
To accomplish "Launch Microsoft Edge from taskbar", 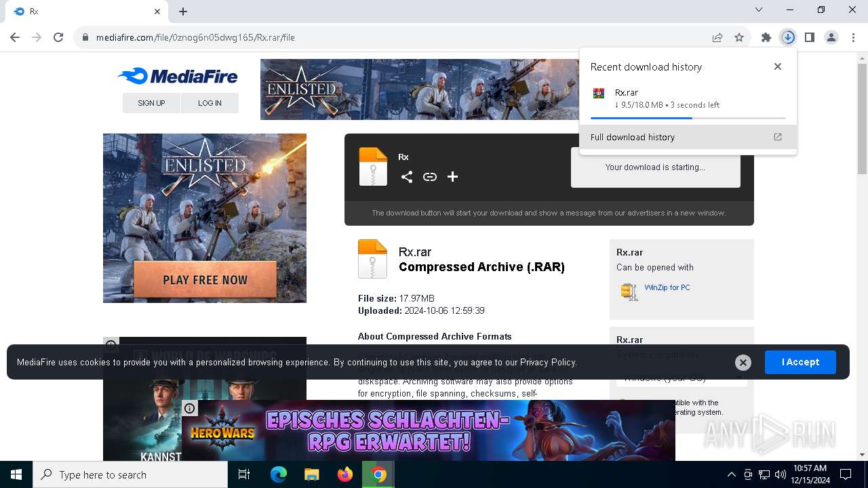I will pos(279,474).
